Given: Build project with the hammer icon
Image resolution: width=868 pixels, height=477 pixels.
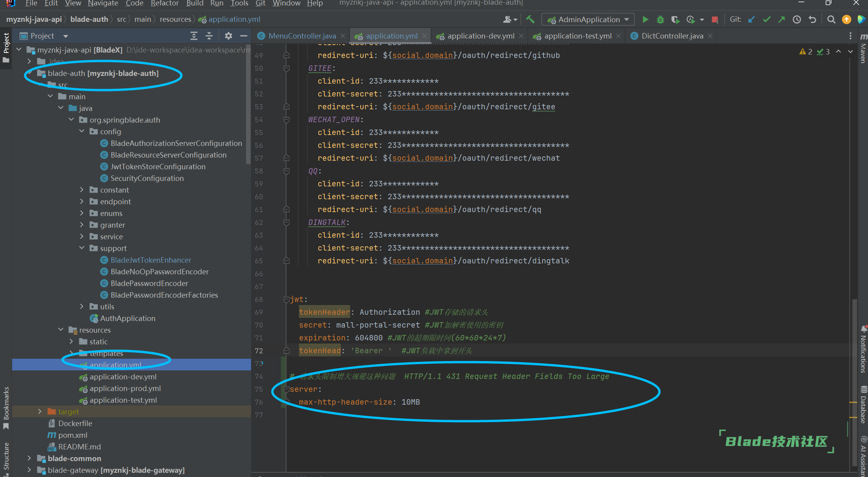Looking at the screenshot, I should 530,19.
